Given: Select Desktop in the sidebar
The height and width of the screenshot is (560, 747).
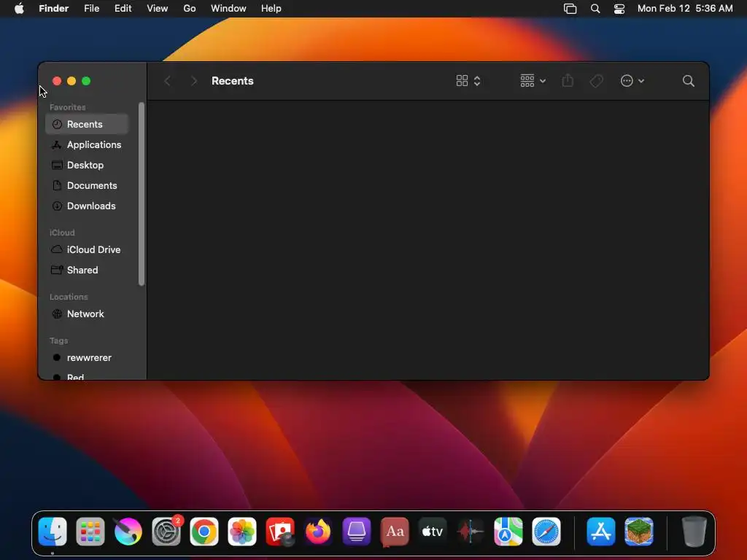Looking at the screenshot, I should pos(87,166).
